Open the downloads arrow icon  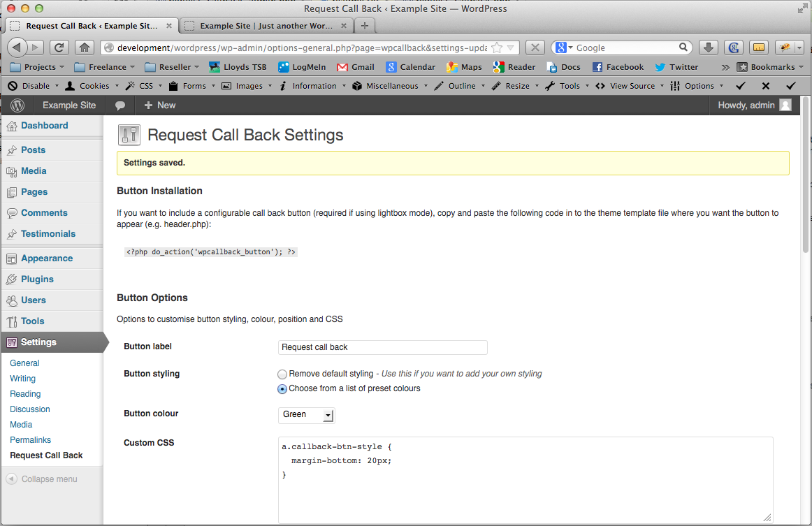[709, 48]
